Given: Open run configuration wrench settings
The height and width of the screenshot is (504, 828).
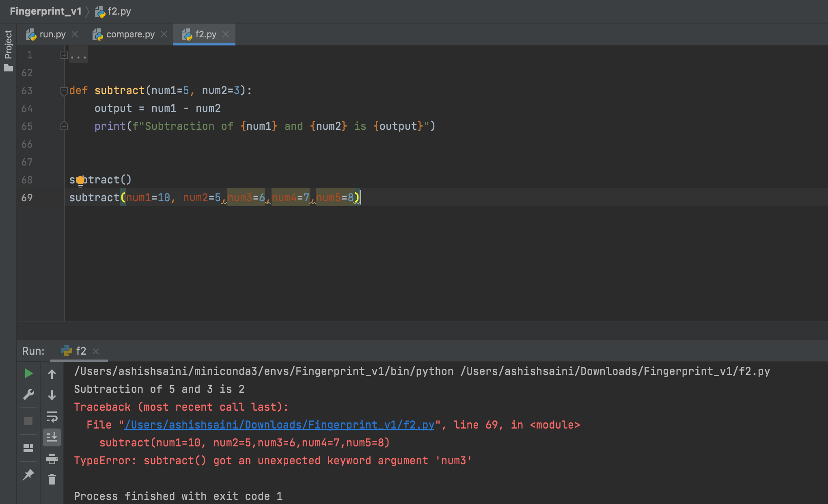Looking at the screenshot, I should [28, 394].
